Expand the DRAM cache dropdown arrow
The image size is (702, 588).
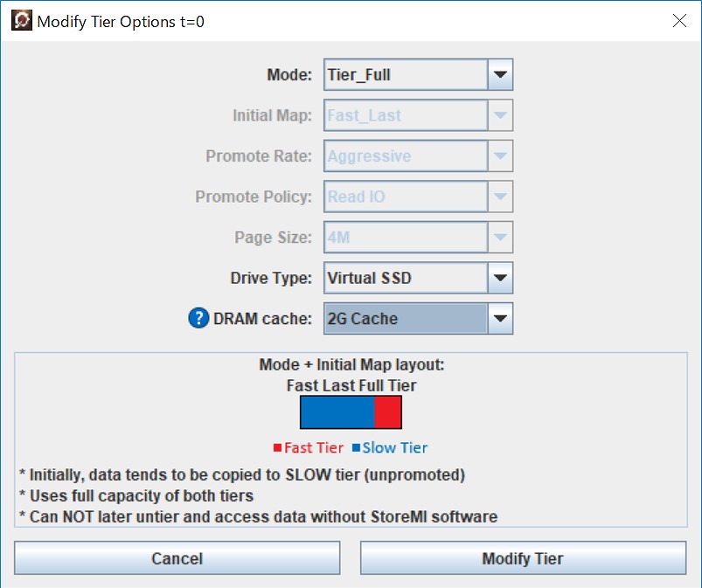[500, 319]
